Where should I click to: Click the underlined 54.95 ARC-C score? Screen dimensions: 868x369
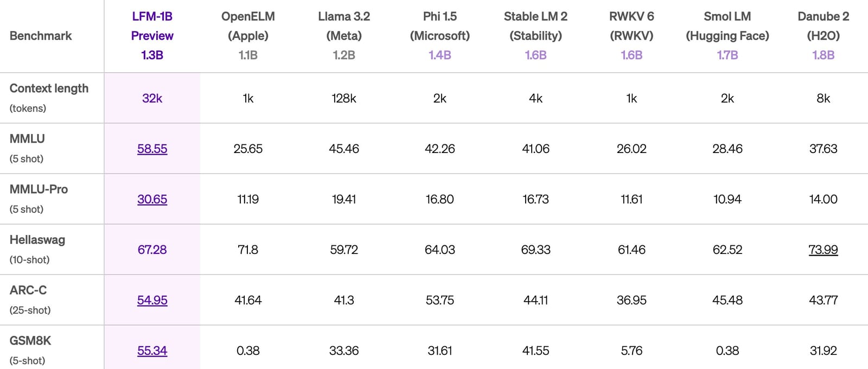(x=152, y=300)
